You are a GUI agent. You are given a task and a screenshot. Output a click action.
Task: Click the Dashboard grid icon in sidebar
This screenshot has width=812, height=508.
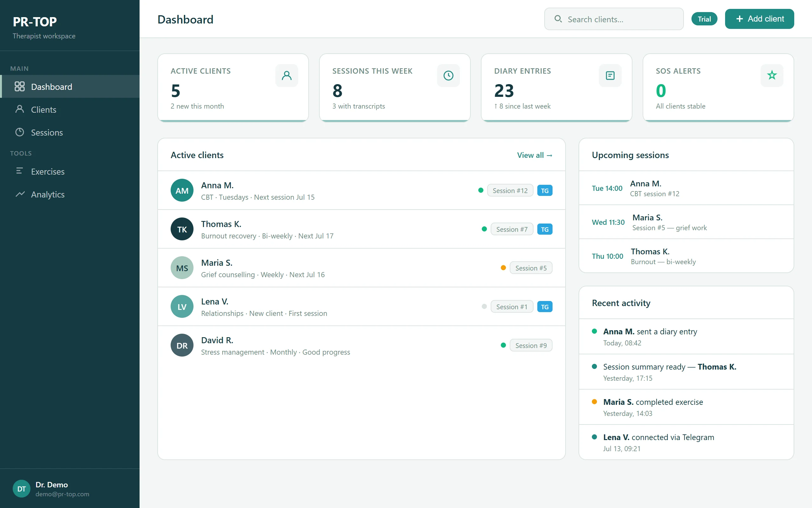tap(19, 87)
